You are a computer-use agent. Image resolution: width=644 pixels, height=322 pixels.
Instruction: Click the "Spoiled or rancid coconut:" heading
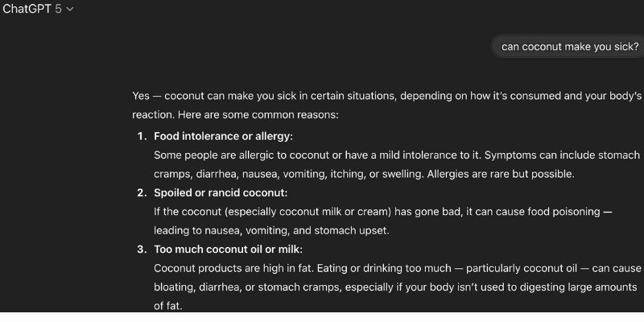221,192
